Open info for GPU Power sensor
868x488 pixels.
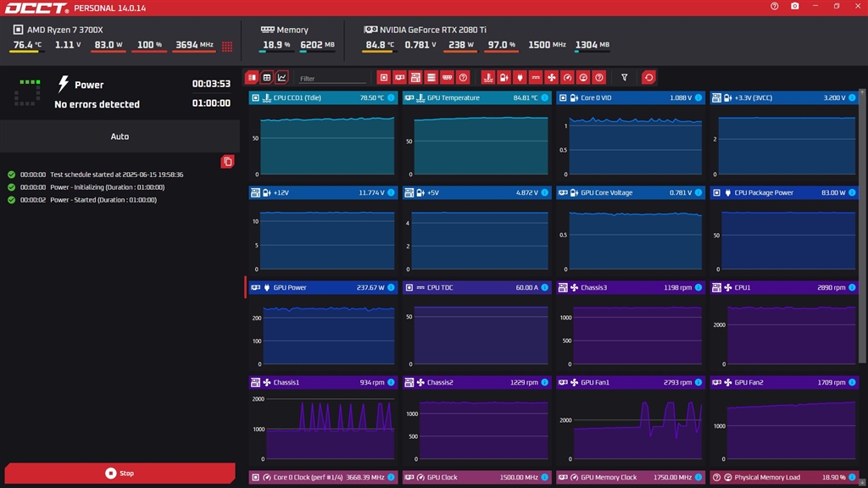pyautogui.click(x=391, y=288)
